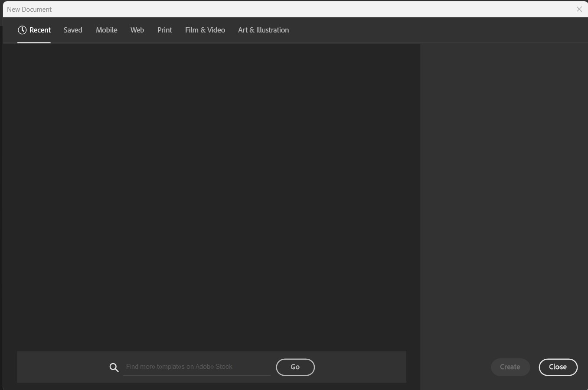588x390 pixels.
Task: Switch to the Saved tab
Action: (72, 30)
